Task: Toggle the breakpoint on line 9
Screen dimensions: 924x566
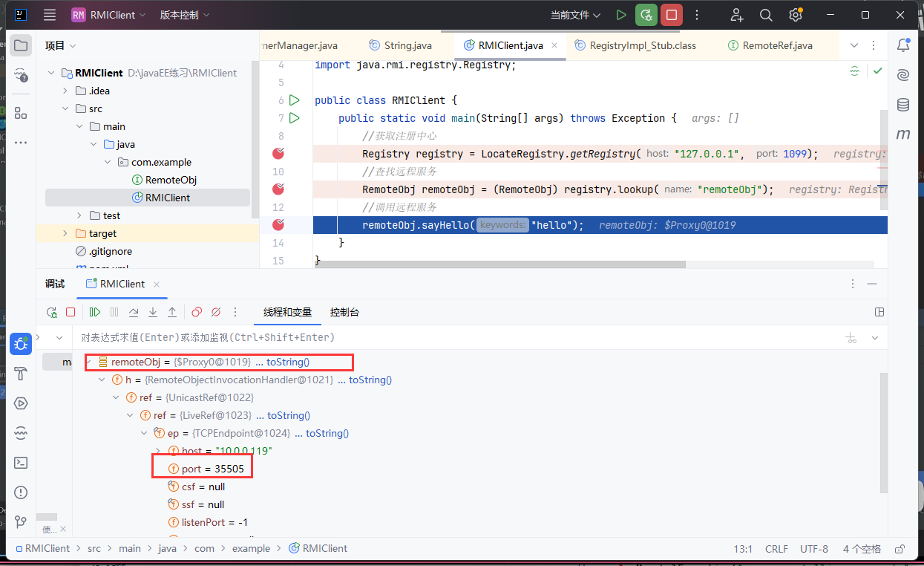Action: pos(278,154)
